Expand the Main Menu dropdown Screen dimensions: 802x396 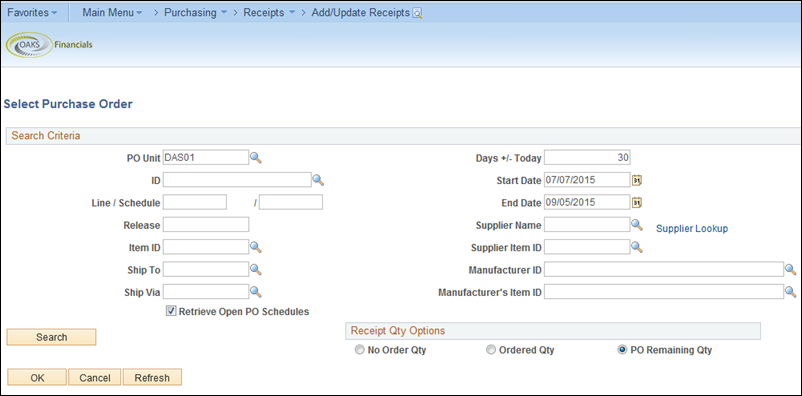[112, 13]
